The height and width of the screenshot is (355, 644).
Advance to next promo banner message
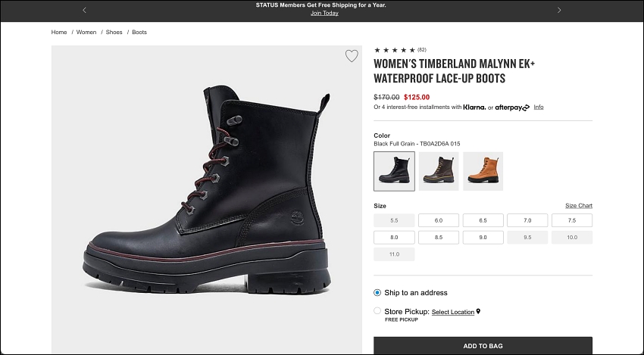click(x=559, y=11)
